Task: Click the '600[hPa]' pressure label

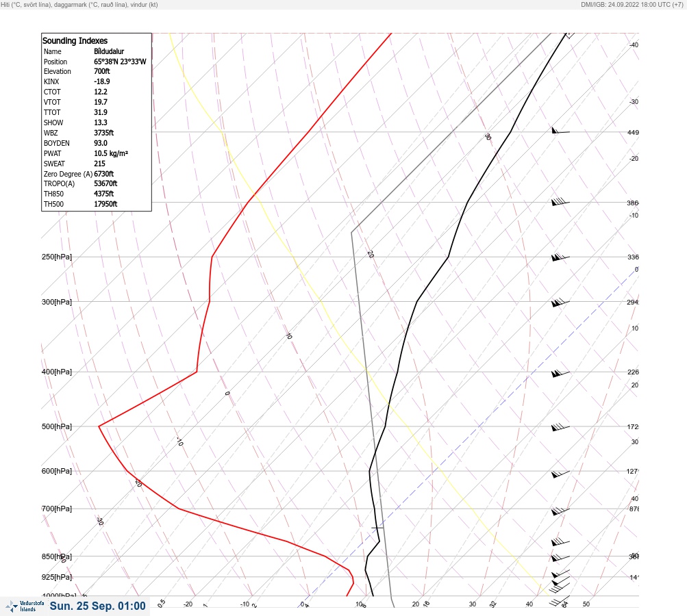Action: click(x=57, y=471)
